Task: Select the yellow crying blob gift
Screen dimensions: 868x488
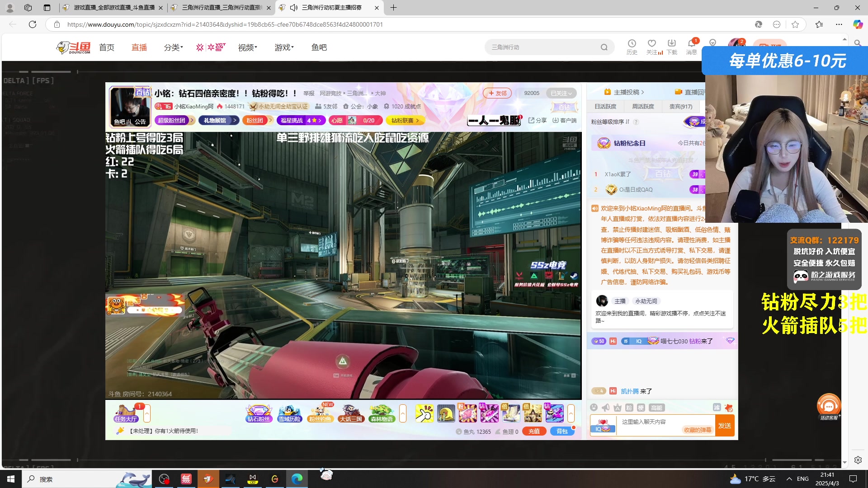Action: (446, 413)
